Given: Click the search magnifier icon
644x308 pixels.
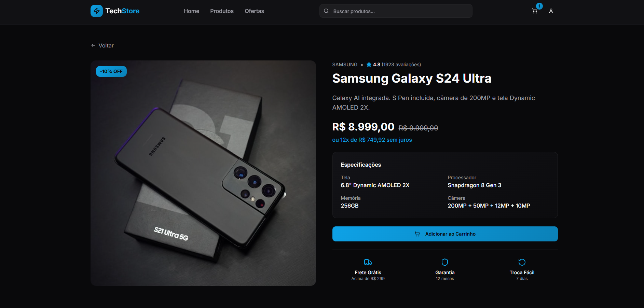Looking at the screenshot, I should coord(326,11).
